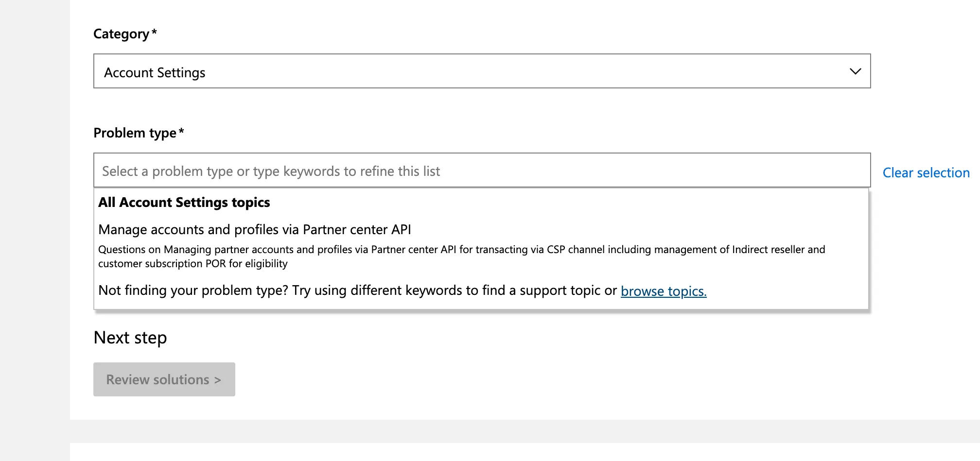Open the browse topics link
The width and height of the screenshot is (980, 461).
(664, 291)
